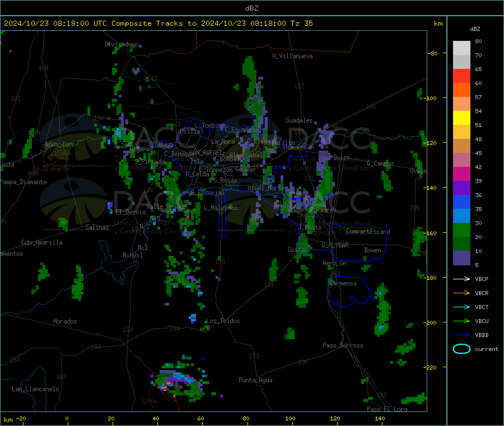This screenshot has width=504, height=426.
Task: Select the magenta 39-42 dBZ swatch
Action: tap(461, 174)
